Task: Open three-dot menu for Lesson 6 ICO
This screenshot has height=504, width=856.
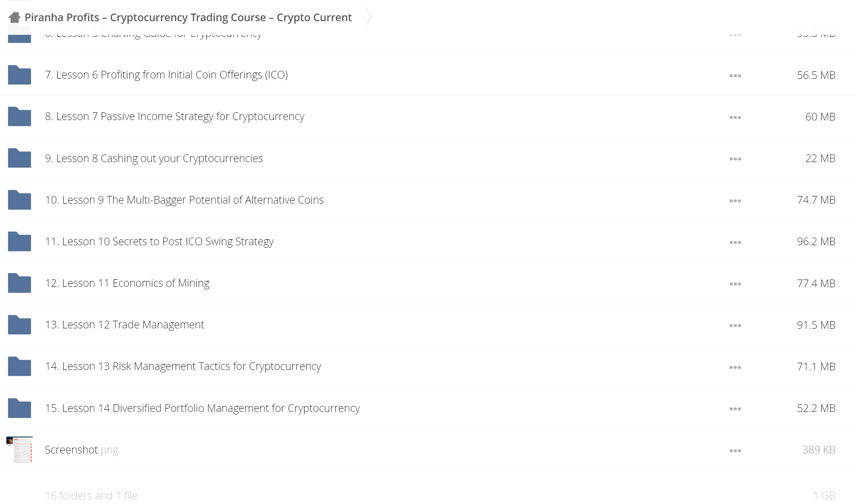Action: click(x=735, y=76)
